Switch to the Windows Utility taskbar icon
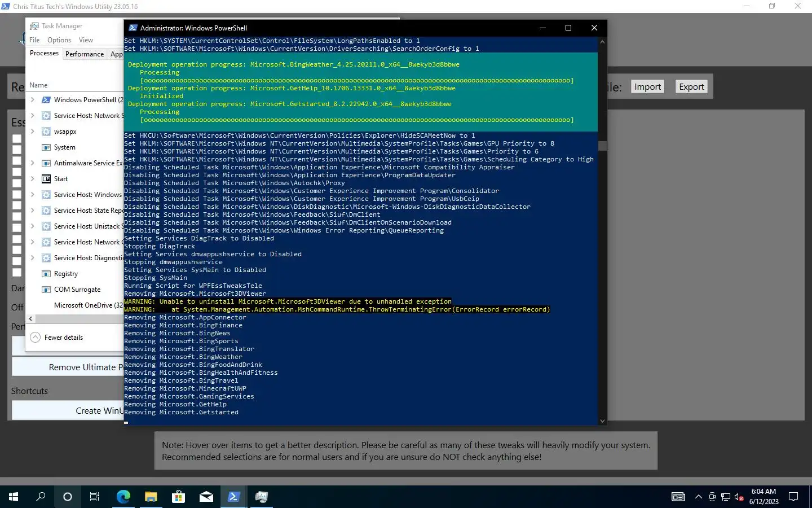Screen dimensions: 812x508 [x=261, y=497]
